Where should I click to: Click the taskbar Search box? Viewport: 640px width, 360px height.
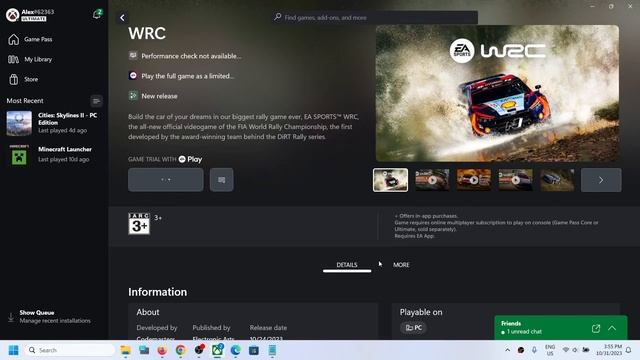click(x=69, y=350)
